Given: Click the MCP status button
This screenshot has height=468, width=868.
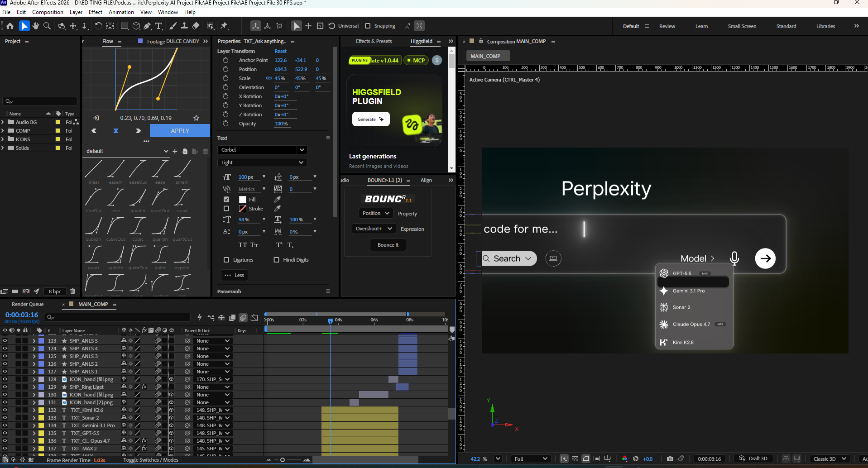Looking at the screenshot, I should [416, 60].
